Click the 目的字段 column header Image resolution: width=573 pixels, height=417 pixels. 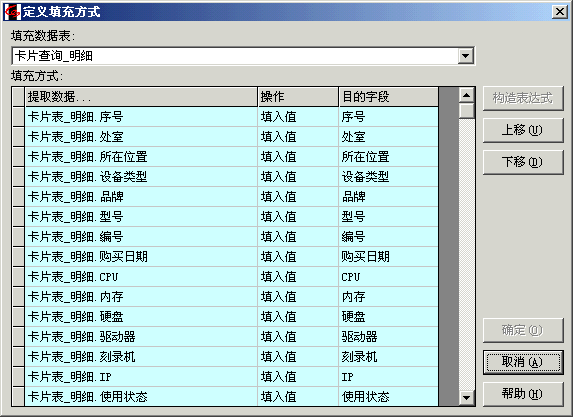tap(389, 97)
